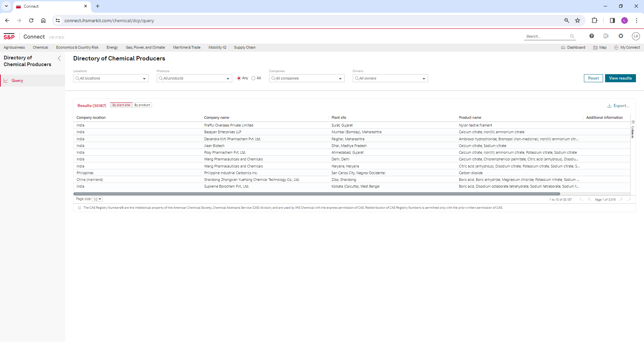Image resolution: width=644 pixels, height=342 pixels.
Task: Click the magnifier icon in the Search box
Action: [572, 36]
